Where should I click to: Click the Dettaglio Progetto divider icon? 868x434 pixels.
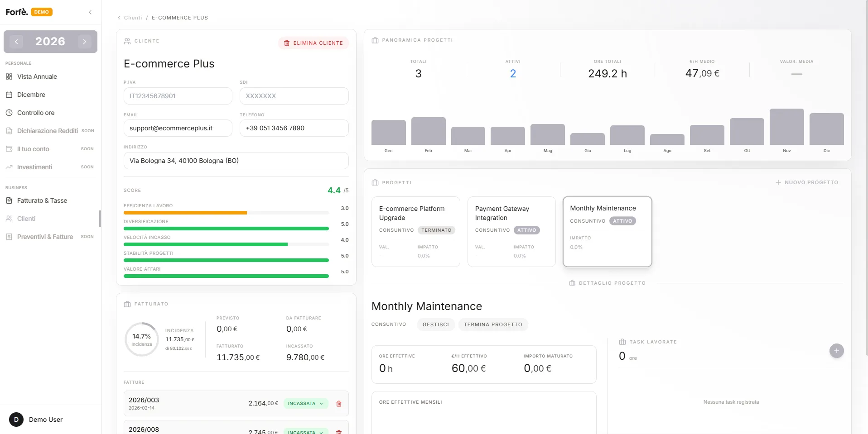572,283
